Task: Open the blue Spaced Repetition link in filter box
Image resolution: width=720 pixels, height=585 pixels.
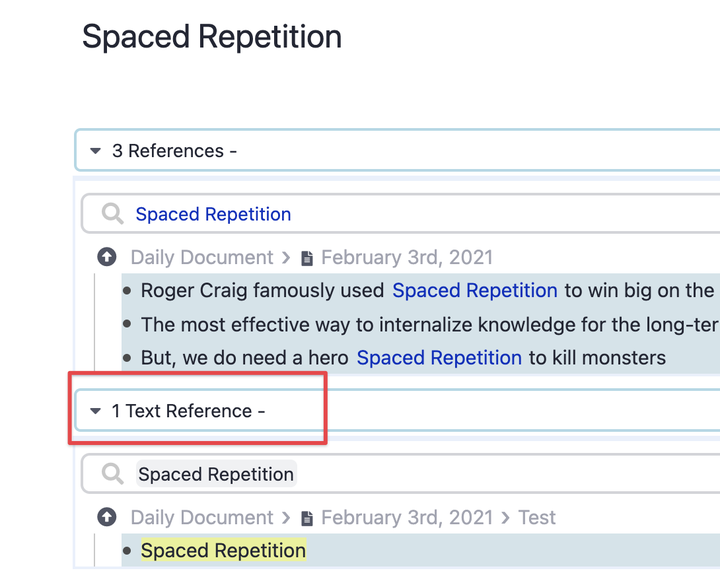Action: (213, 214)
